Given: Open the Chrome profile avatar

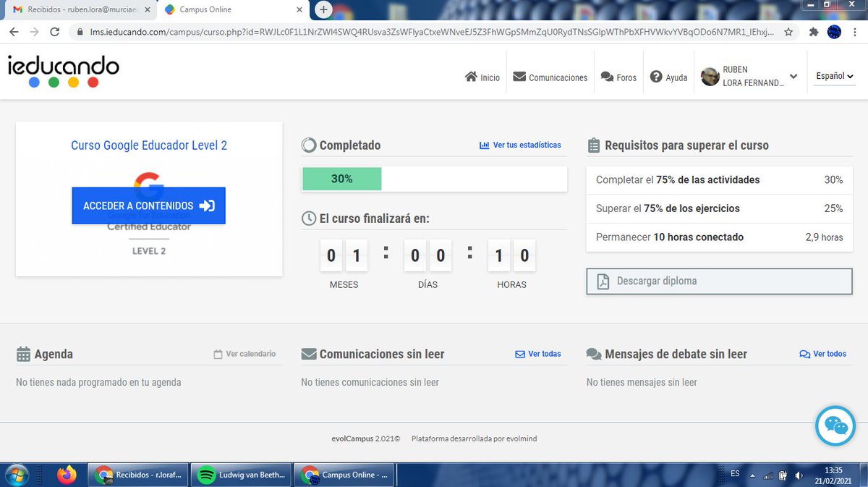Looking at the screenshot, I should click(x=834, y=32).
